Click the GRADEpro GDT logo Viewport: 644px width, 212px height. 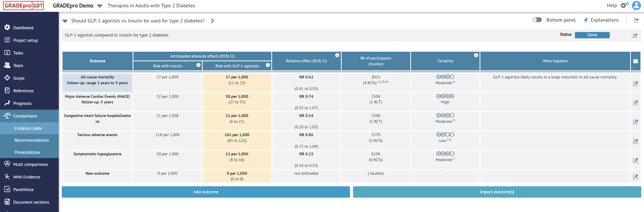(x=23, y=6)
